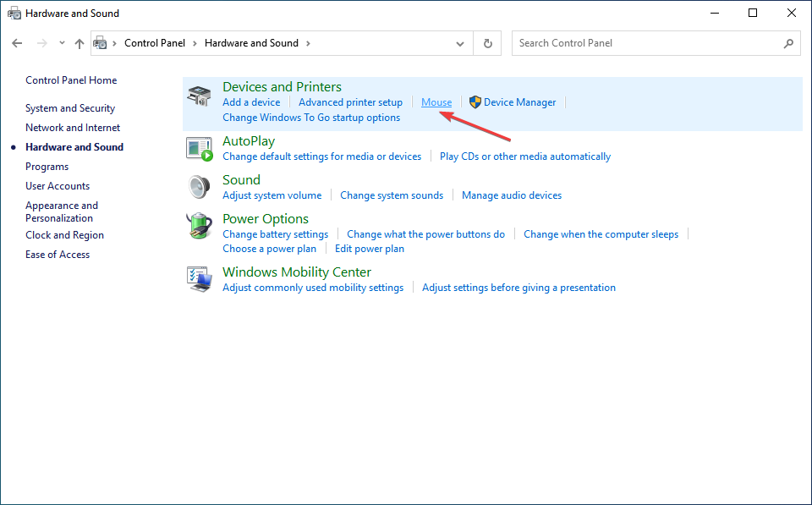
Task: Open the AutoPlay category icon
Action: click(199, 148)
